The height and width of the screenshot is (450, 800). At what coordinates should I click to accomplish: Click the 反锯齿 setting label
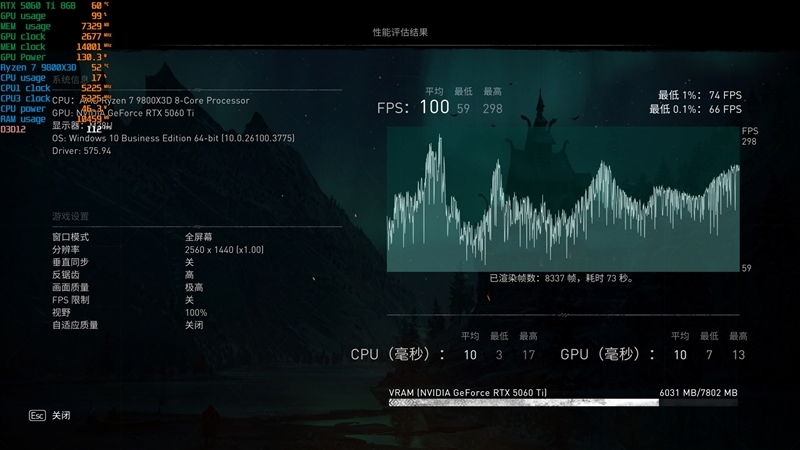66,275
